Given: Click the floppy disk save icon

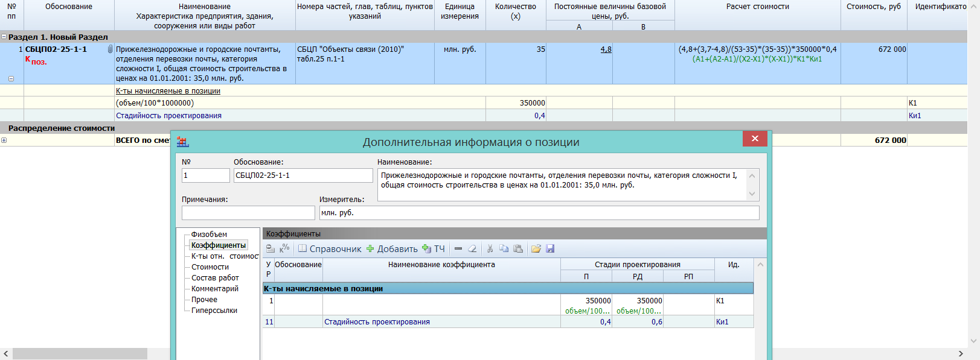Looking at the screenshot, I should coord(550,249).
